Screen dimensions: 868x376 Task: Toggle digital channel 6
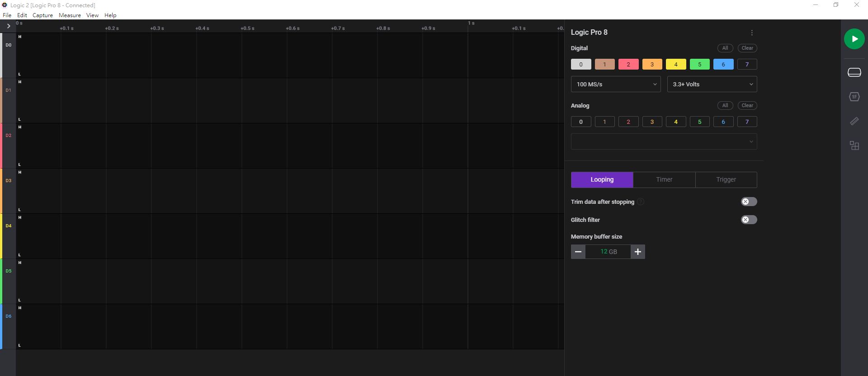click(723, 64)
